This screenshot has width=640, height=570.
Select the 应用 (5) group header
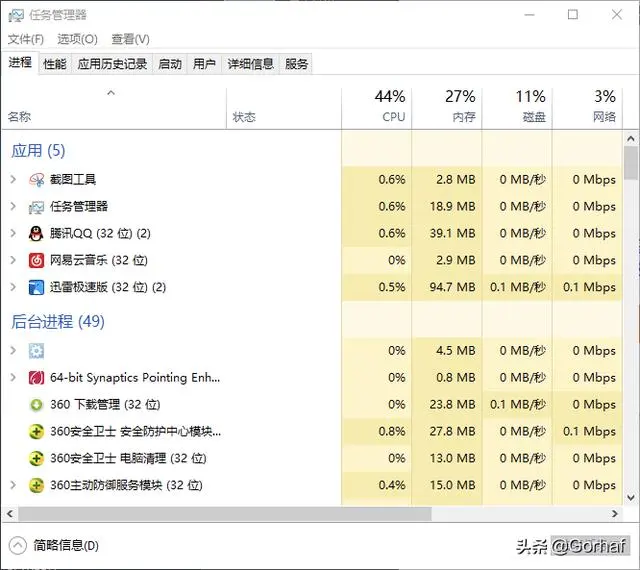[x=38, y=151]
